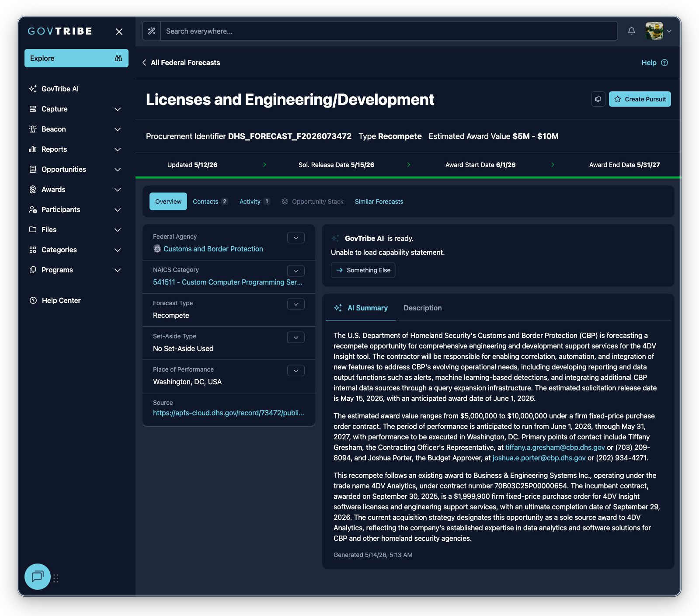Click the Create Pursuit button
This screenshot has height=616, width=699.
(640, 99)
